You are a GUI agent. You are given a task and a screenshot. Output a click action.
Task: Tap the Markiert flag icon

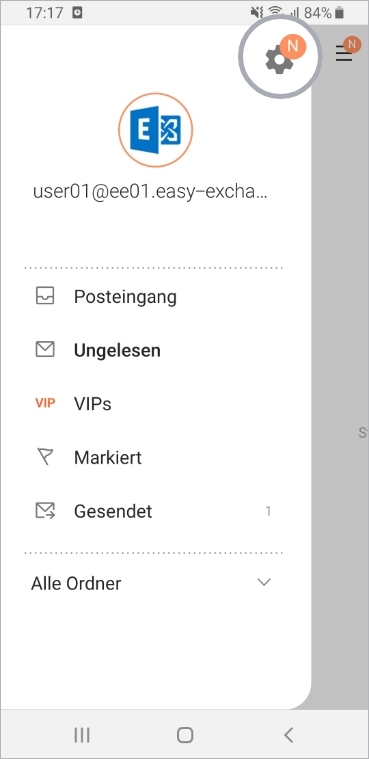[45, 456]
